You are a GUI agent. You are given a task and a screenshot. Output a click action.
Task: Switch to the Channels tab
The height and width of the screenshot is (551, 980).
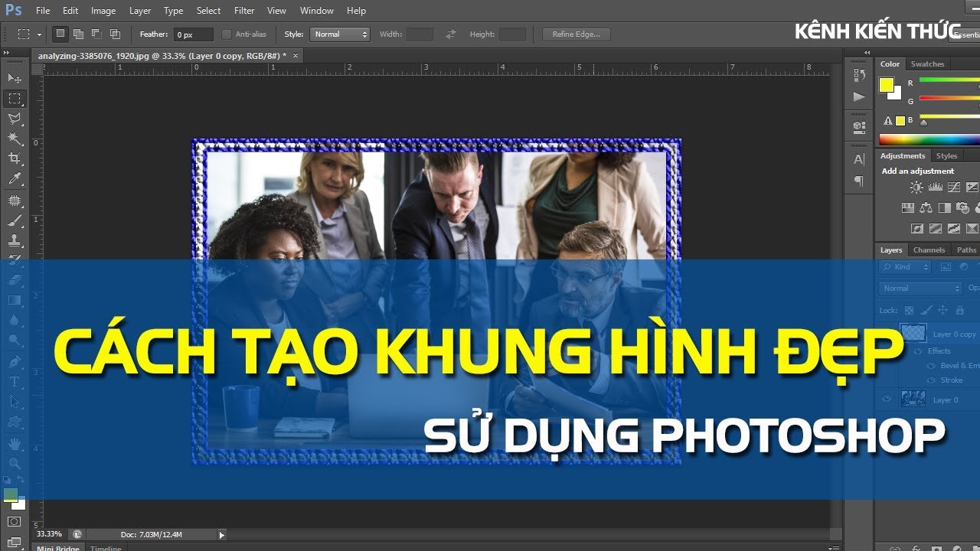pos(929,250)
